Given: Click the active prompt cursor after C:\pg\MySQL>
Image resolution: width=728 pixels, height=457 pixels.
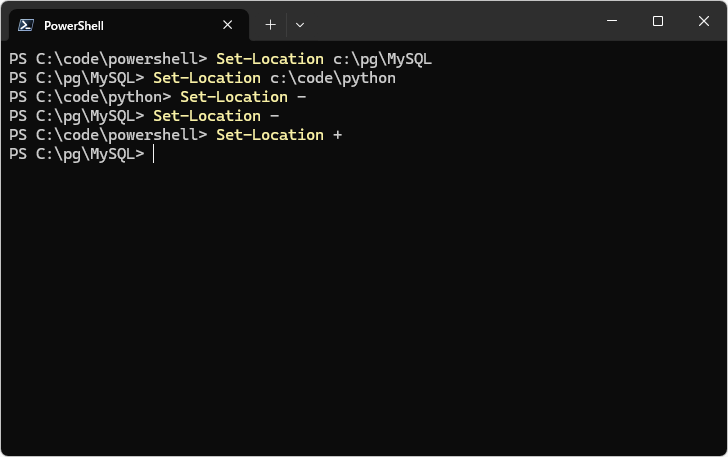Looking at the screenshot, I should pos(154,154).
